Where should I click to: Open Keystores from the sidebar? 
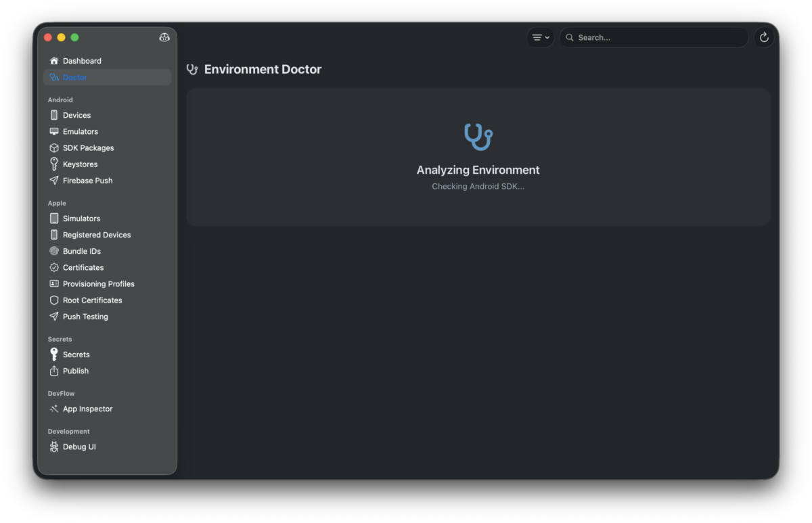107,164
